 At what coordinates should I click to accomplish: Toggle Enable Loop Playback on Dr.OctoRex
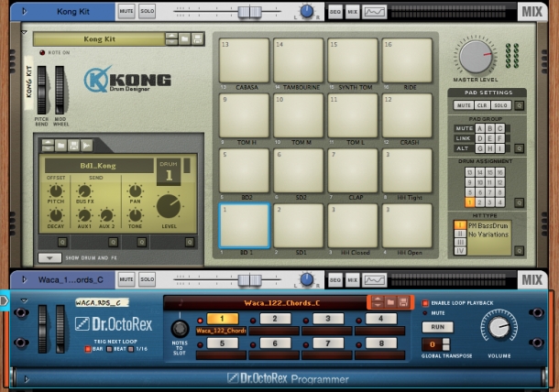425,303
